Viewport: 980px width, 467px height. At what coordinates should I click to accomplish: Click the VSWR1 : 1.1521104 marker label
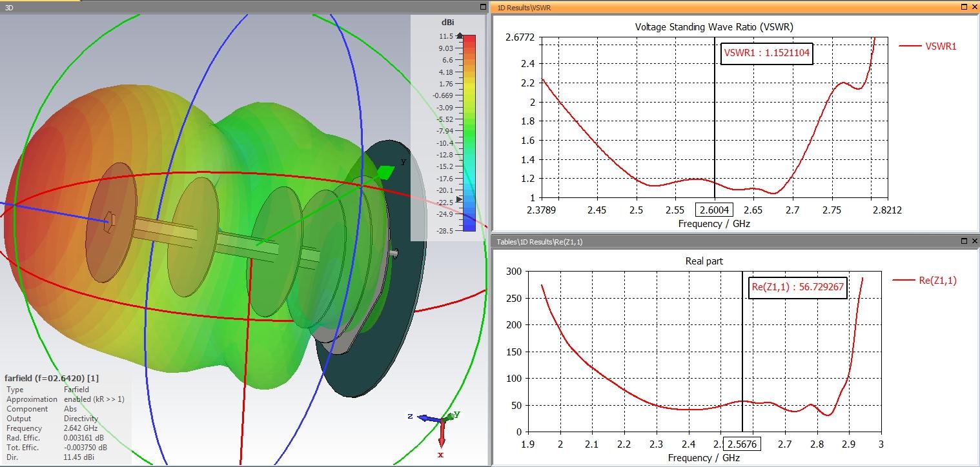(766, 54)
